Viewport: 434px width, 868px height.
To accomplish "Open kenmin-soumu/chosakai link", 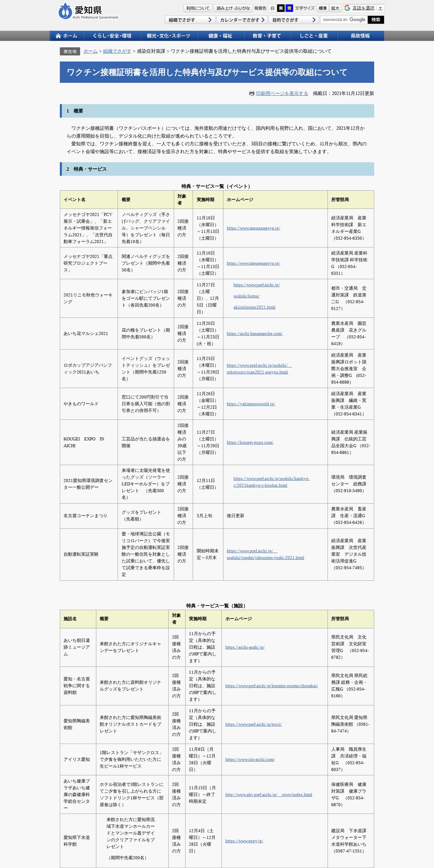I will tap(272, 686).
